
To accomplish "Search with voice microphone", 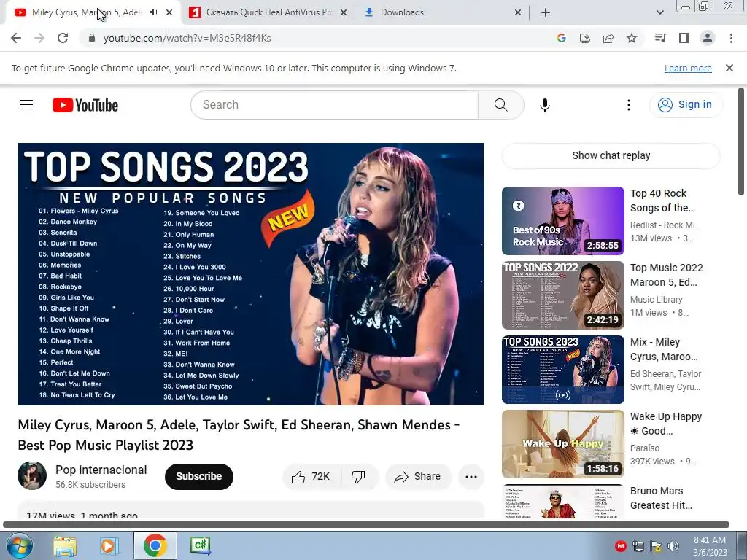I will 545,105.
